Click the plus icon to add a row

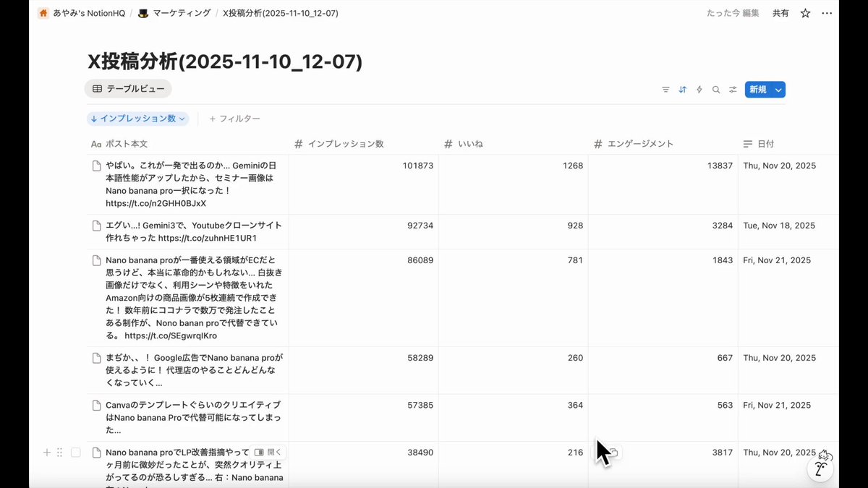point(47,453)
